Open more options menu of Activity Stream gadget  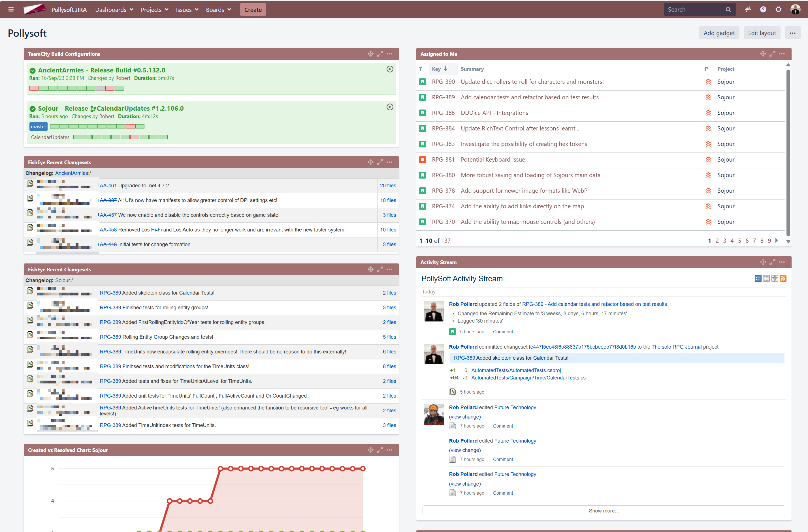click(x=782, y=262)
